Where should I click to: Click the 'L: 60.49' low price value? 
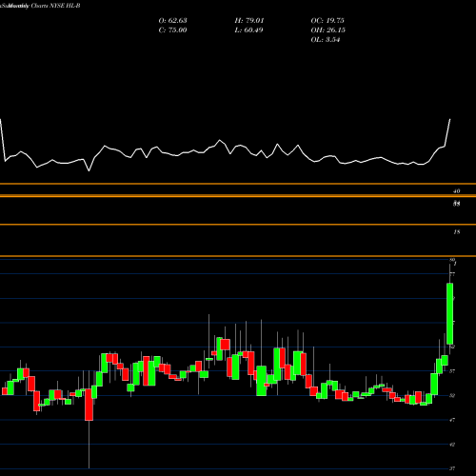[249, 30]
